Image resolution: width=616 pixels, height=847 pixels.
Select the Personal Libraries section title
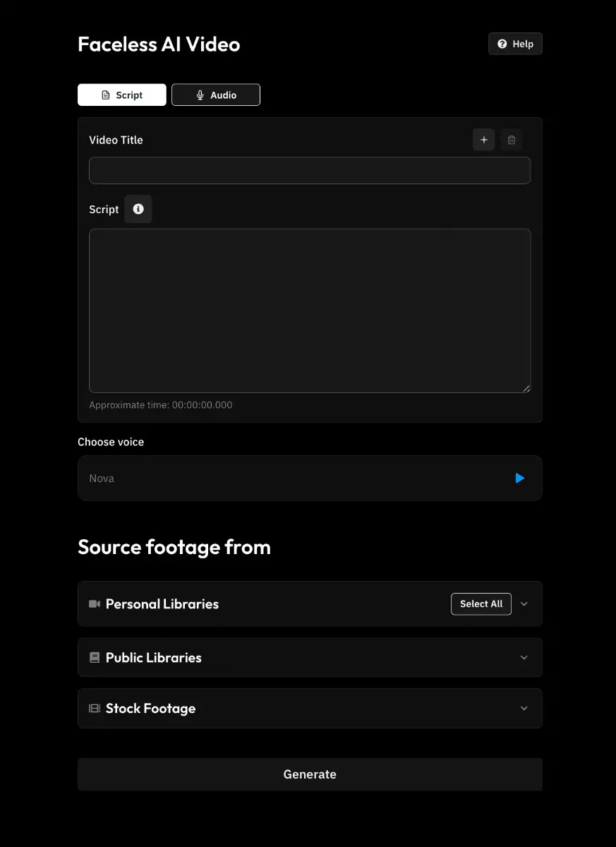pos(162,604)
